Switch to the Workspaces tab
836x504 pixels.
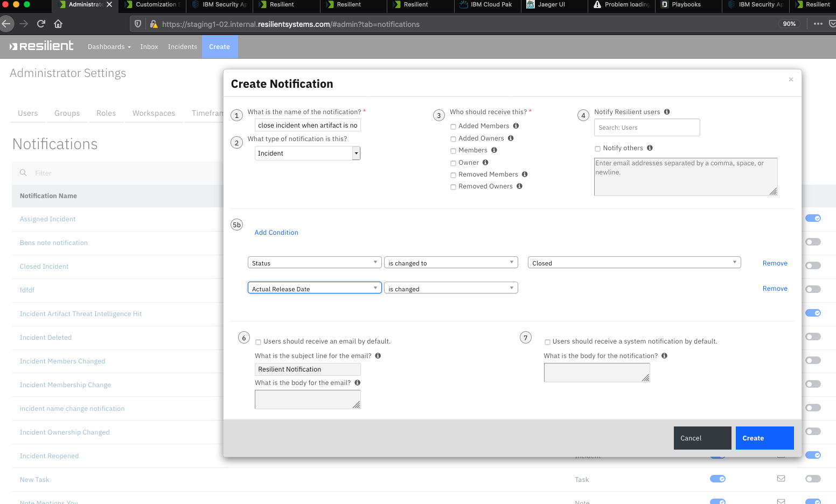(154, 113)
